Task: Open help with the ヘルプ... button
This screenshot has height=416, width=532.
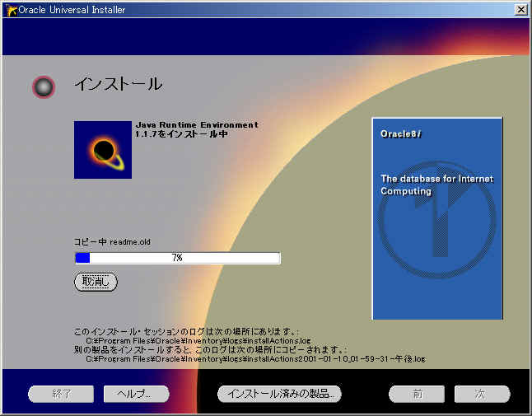Action: point(137,394)
